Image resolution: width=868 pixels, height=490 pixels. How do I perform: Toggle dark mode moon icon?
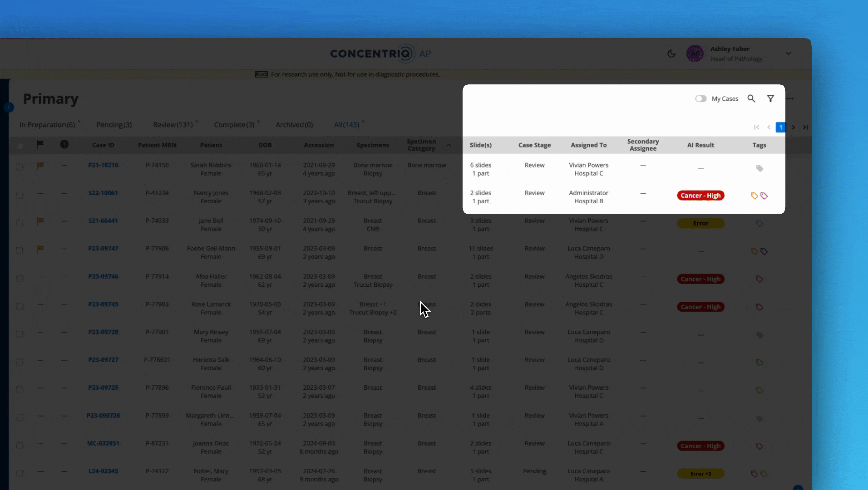click(671, 54)
